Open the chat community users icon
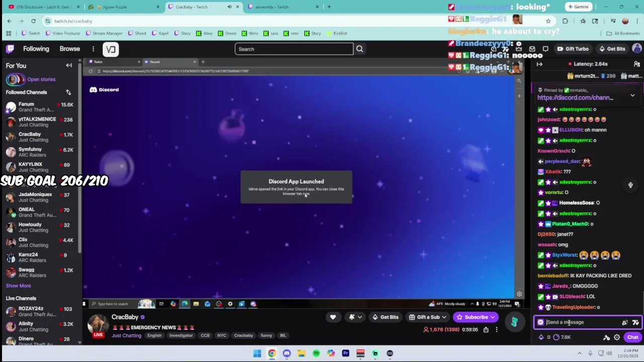 pyautogui.click(x=636, y=64)
